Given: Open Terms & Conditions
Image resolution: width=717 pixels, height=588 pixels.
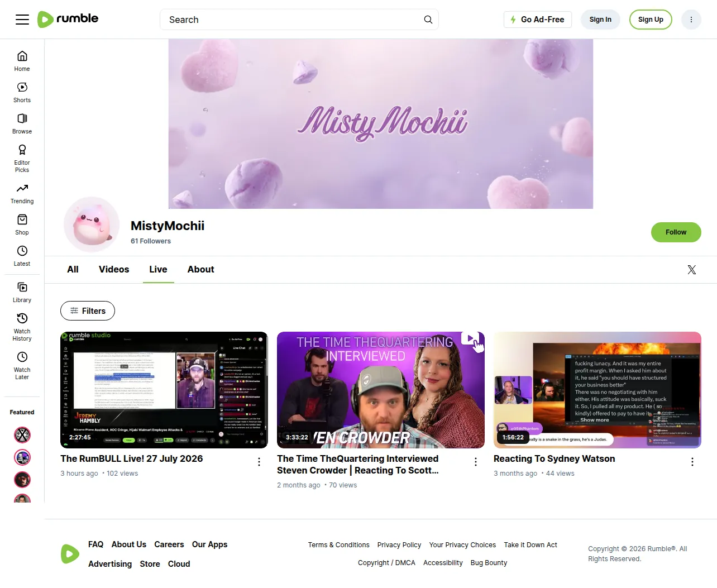Looking at the screenshot, I should tap(339, 545).
